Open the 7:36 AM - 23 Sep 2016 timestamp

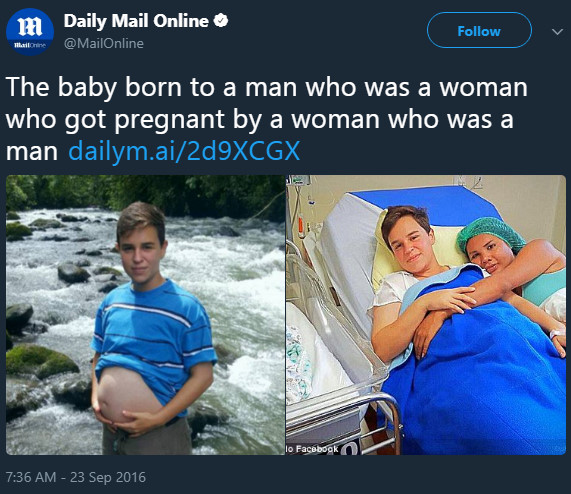(x=76, y=477)
